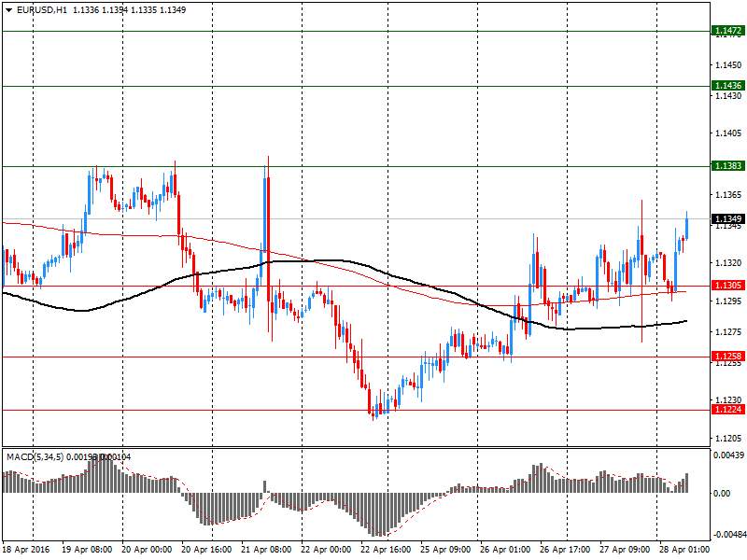The image size is (747, 560).
Task: Select the 1.1258 red level label
Action: (x=727, y=357)
